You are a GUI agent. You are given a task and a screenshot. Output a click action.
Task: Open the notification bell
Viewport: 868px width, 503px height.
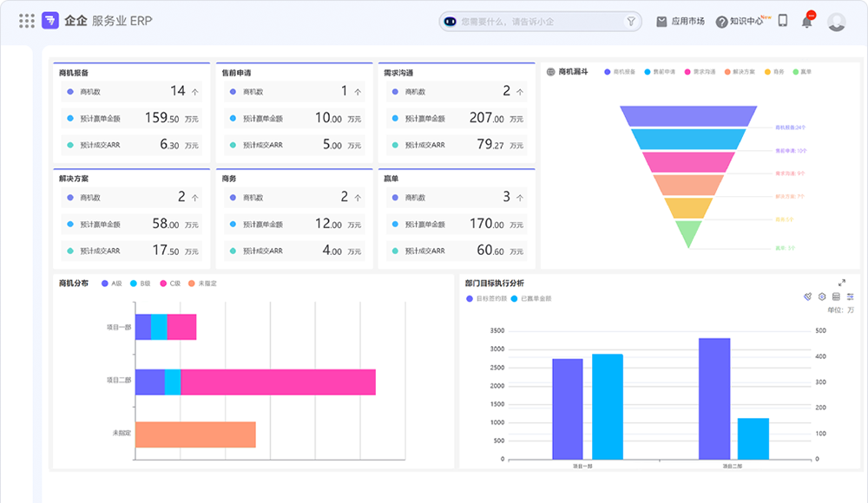point(807,22)
